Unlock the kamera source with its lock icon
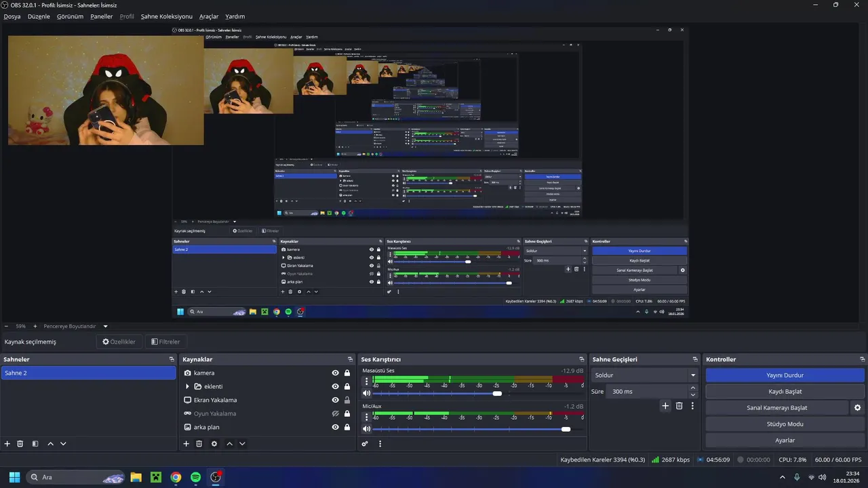This screenshot has height=488, width=868. point(347,373)
